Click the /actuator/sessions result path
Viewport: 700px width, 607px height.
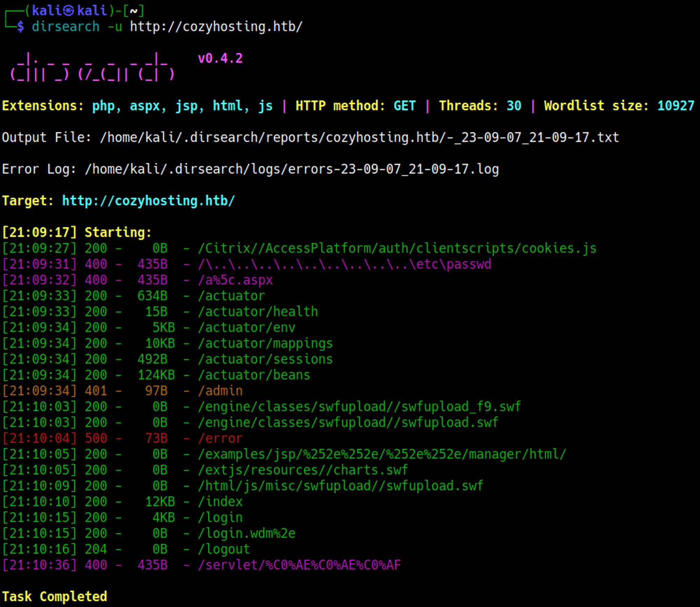coord(265,359)
